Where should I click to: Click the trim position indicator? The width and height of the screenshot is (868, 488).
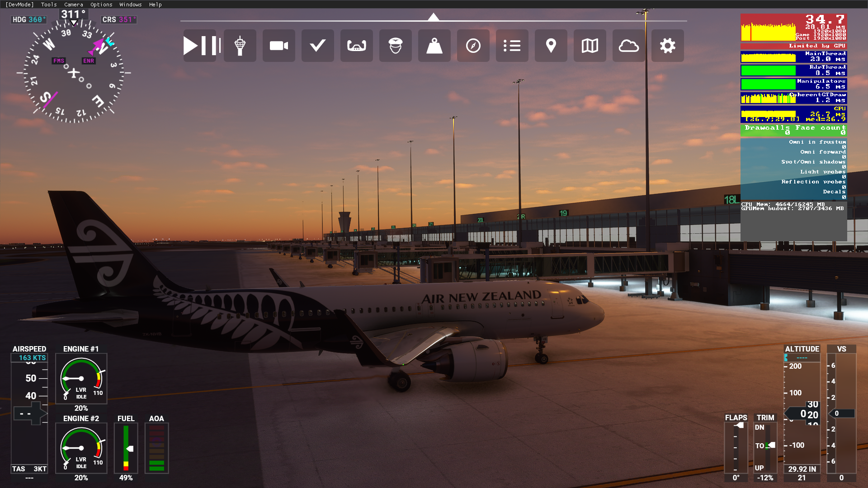click(x=765, y=448)
